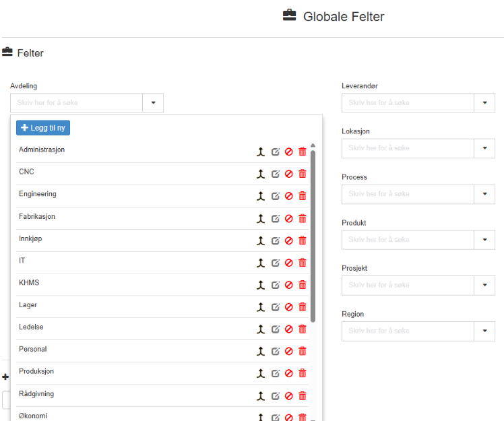This screenshot has height=421, width=504.
Task: Disable the Engineering entry
Action: (289, 196)
